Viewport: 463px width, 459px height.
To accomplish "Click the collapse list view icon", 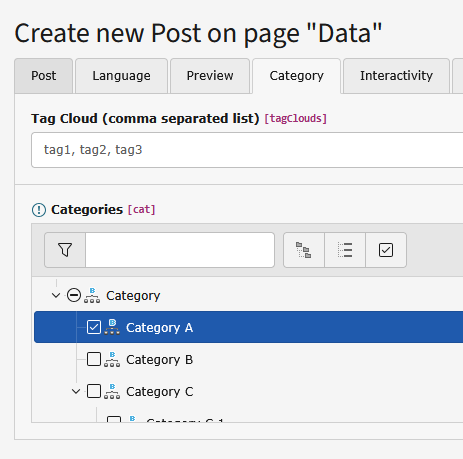I will click(345, 250).
